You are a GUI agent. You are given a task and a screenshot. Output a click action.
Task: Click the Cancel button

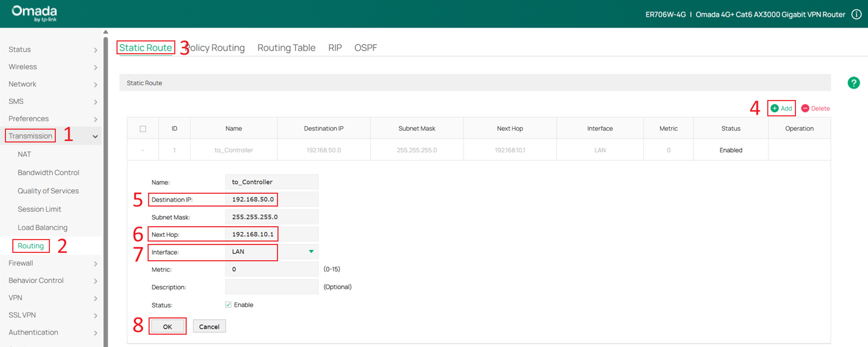point(209,327)
